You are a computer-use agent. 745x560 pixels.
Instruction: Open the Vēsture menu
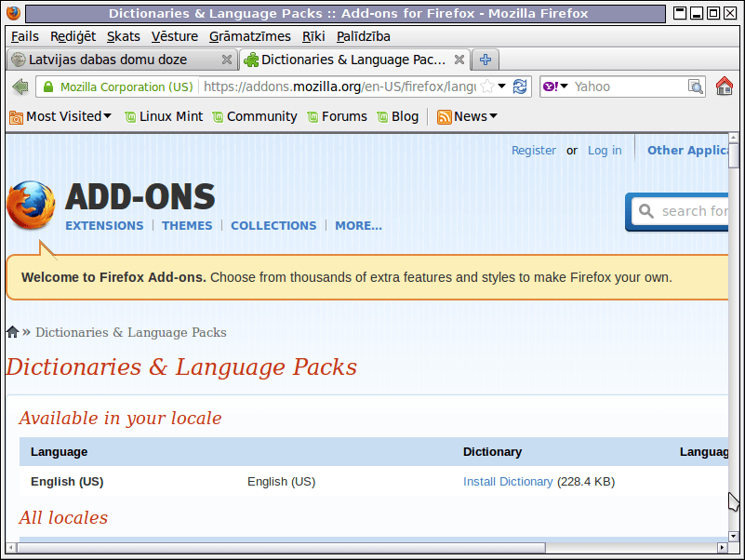(x=174, y=36)
